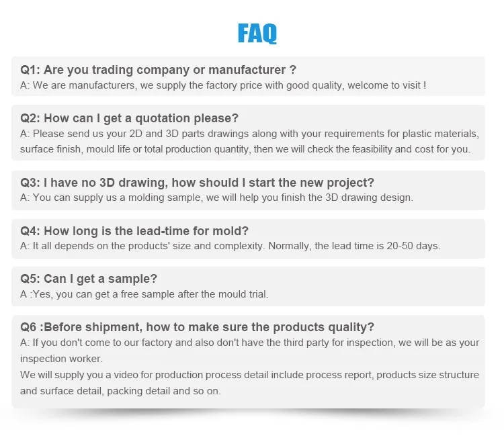The image size is (504, 440).
Task: Click the line 'Please send us your 2D and 3D parts drawings'
Action: (x=249, y=133)
